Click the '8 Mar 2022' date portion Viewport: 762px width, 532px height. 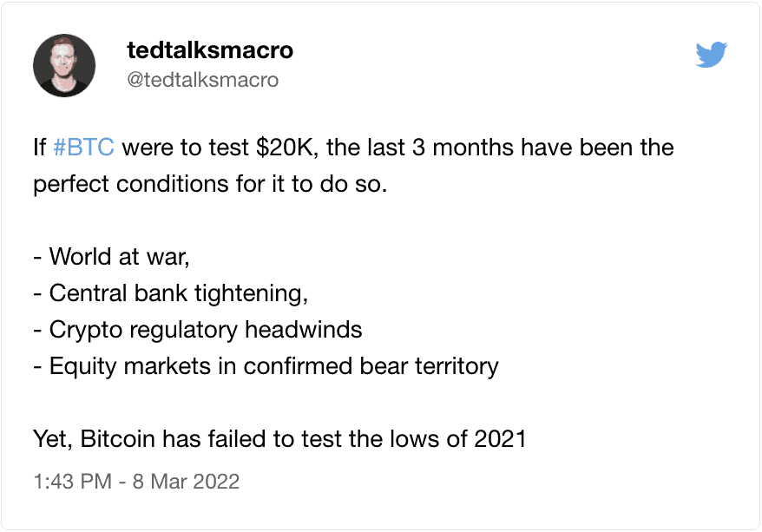[186, 482]
